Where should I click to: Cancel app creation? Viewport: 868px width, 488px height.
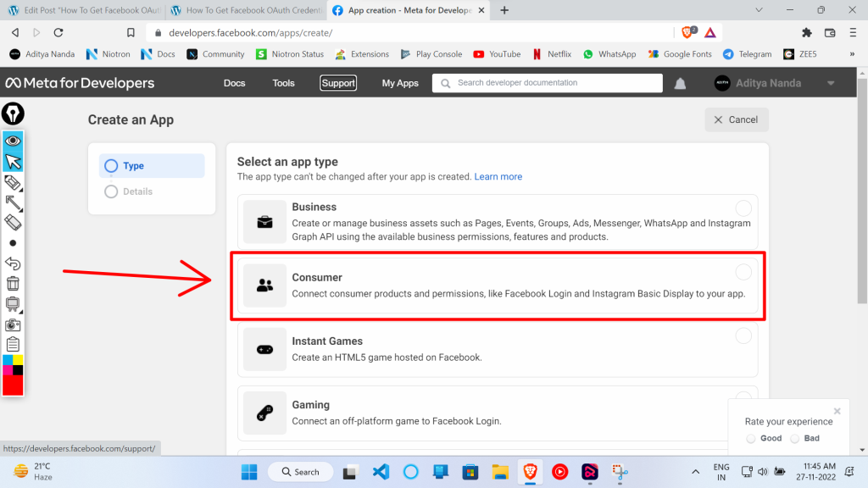coord(737,119)
